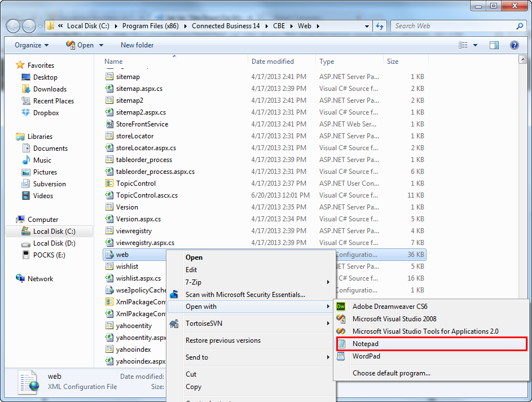Screen dimensions: 532x402
Task: Expand the change view options arrow
Action: 475,45
